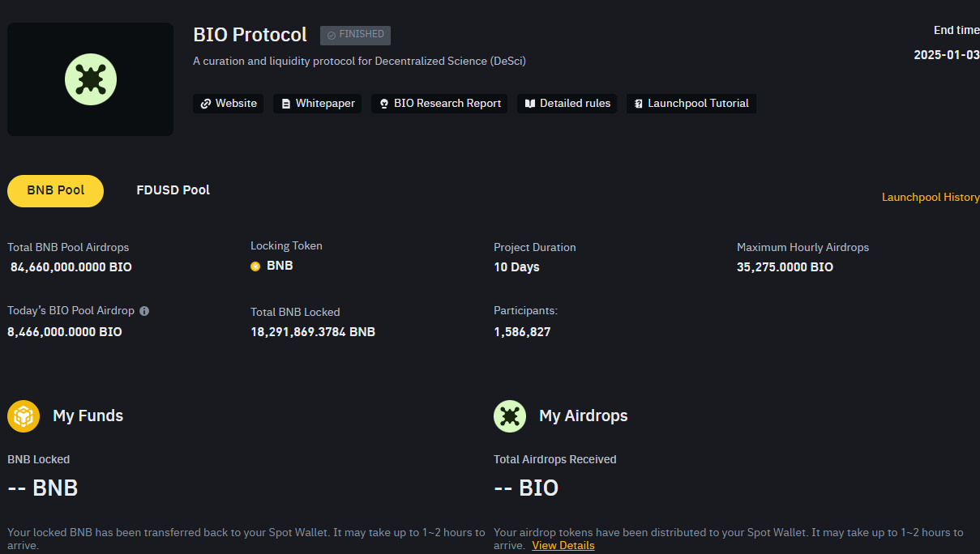The height and width of the screenshot is (554, 980).
Task: Click the BIO Protocol project logo
Action: (91, 79)
